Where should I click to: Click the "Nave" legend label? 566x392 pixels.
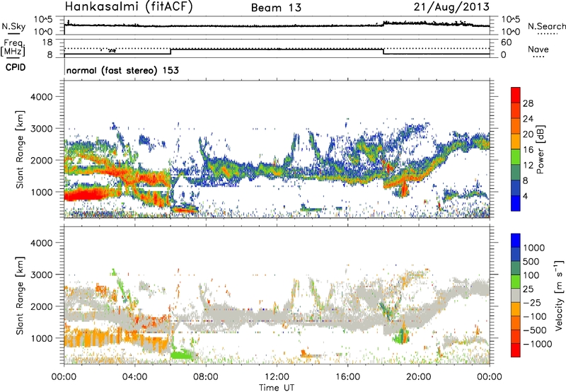tap(538, 49)
